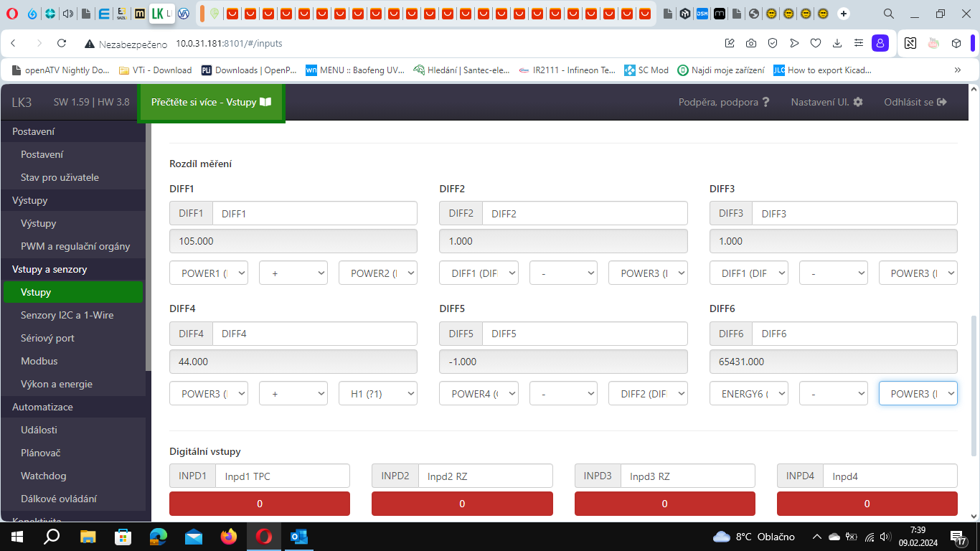Image resolution: width=980 pixels, height=551 pixels.
Task: Open new tab with plus button
Action: point(844,13)
